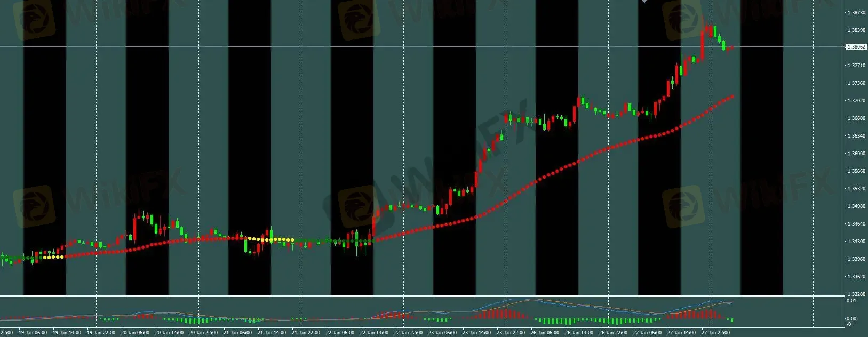This screenshot has width=868, height=337.
Task: Select the 20 Jan 14:00 time label
Action: click(169, 333)
